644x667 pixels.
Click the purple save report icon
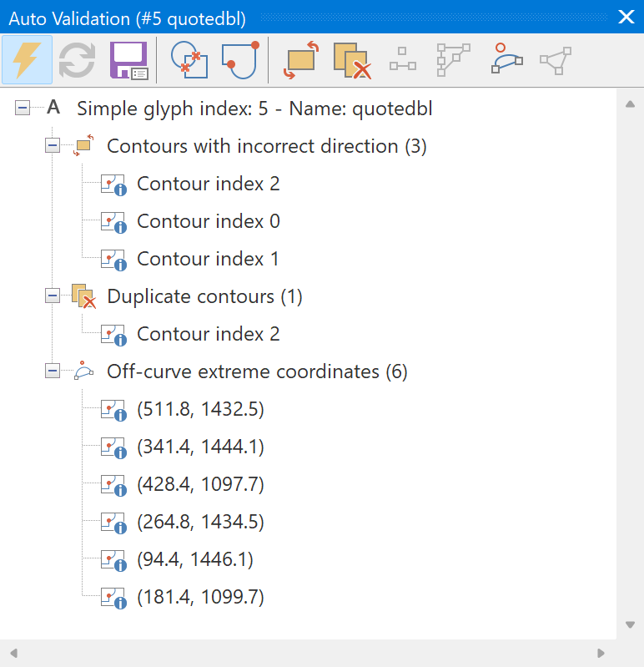pos(128,60)
